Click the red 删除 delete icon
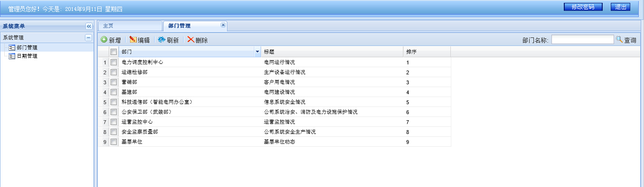The height and width of the screenshot is (187, 644). click(191, 40)
